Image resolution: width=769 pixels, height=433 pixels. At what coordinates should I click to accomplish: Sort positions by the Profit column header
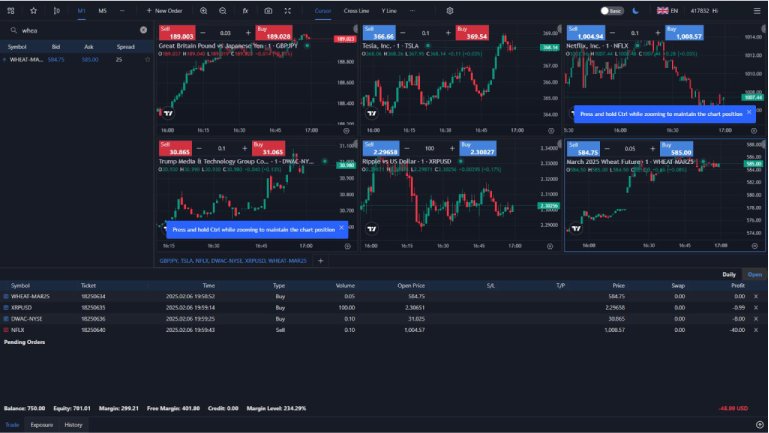tap(738, 285)
